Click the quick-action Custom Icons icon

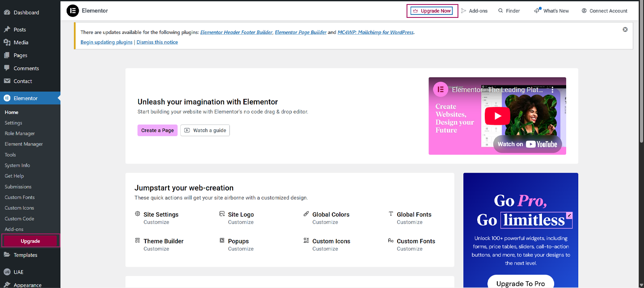pyautogui.click(x=306, y=241)
